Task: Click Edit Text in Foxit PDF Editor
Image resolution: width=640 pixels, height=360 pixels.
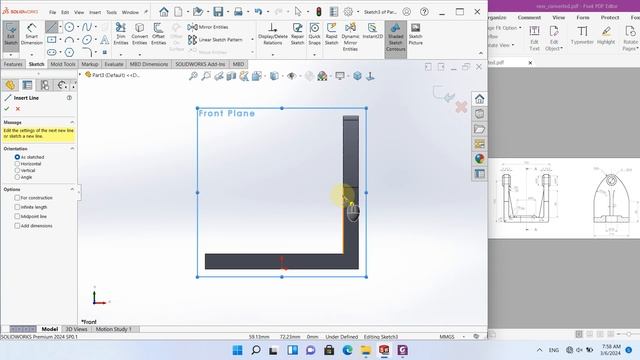Action: tap(534, 38)
